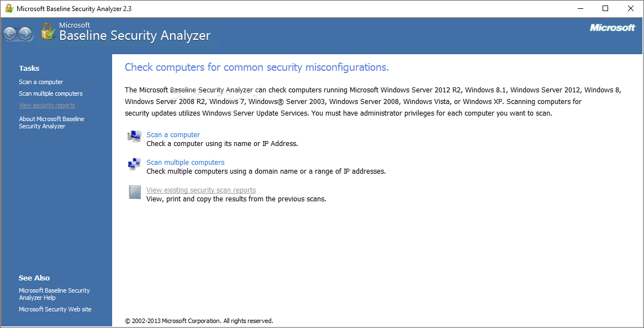The width and height of the screenshot is (644, 328).
Task: Click the gray security reports icon
Action: click(x=135, y=192)
